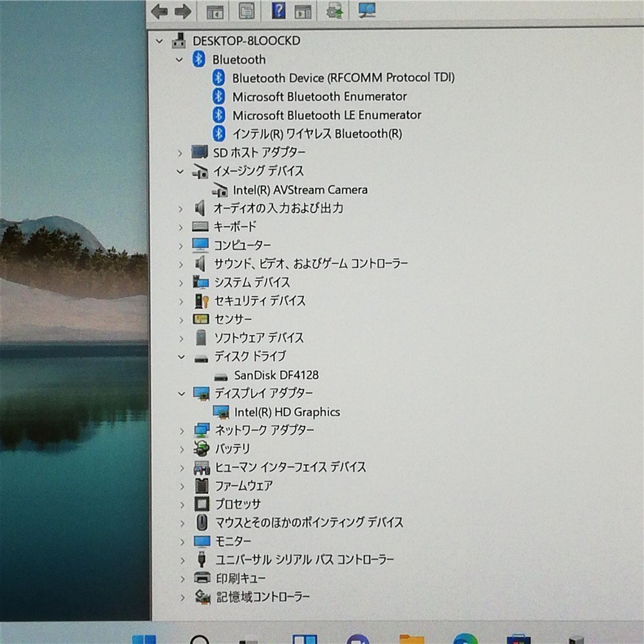
Task: Select the バッテリ category
Action: pos(232,449)
